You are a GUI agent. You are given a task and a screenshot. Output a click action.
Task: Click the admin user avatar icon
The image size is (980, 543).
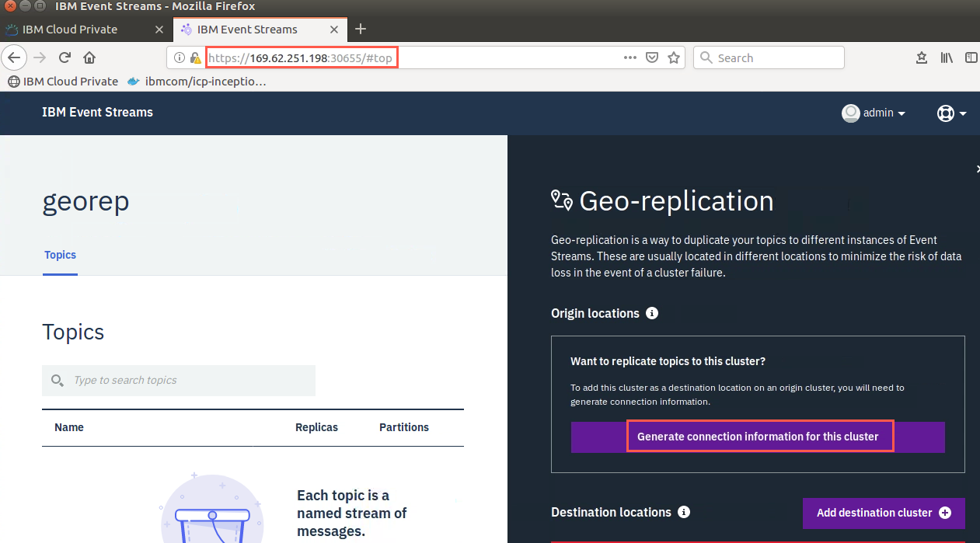point(851,113)
